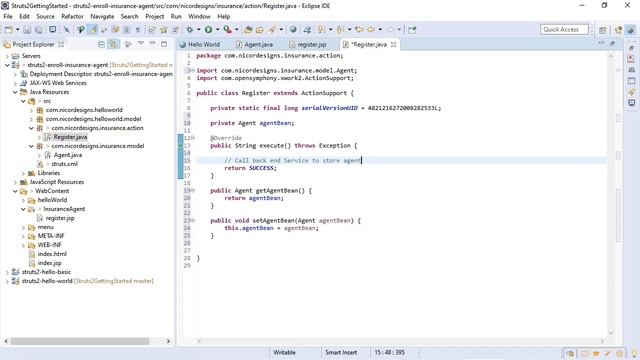Screen dimensions: 640x360
Task: Collapse the execute method fold marker
Action: [x=193, y=138]
